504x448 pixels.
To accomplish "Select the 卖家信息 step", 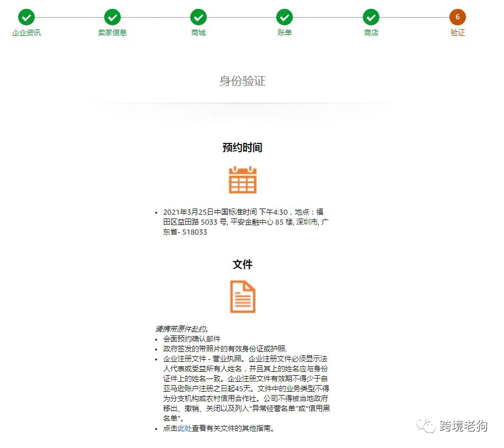I will (112, 33).
